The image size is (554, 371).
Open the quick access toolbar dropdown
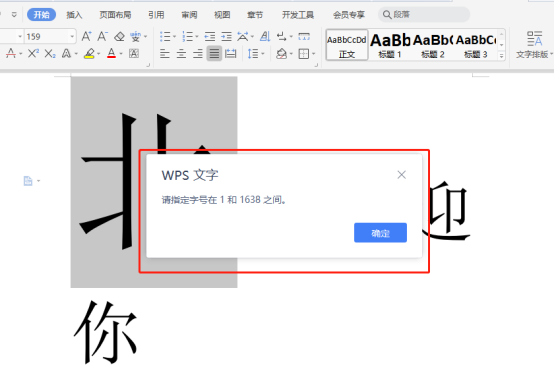click(x=14, y=14)
